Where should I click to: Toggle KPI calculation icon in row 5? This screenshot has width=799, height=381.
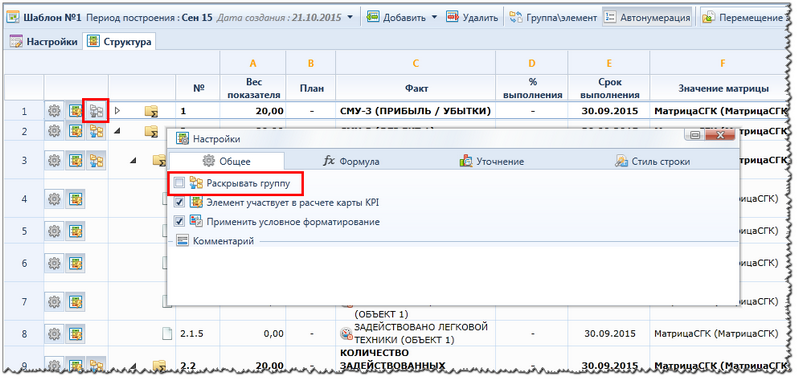pos(76,231)
